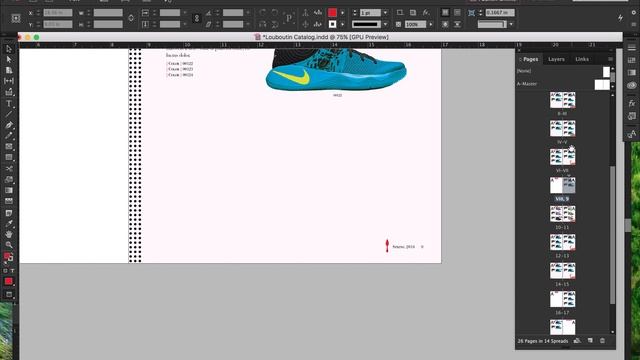Select the Zoom tool
This screenshot has height=360, width=640.
[x=9, y=245]
